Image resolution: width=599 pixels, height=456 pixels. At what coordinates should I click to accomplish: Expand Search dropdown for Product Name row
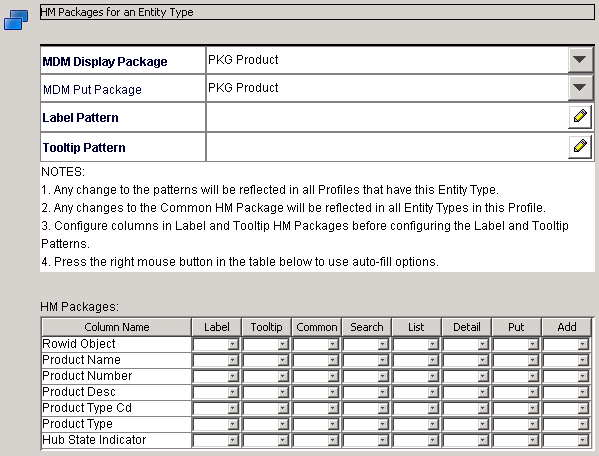tap(383, 361)
